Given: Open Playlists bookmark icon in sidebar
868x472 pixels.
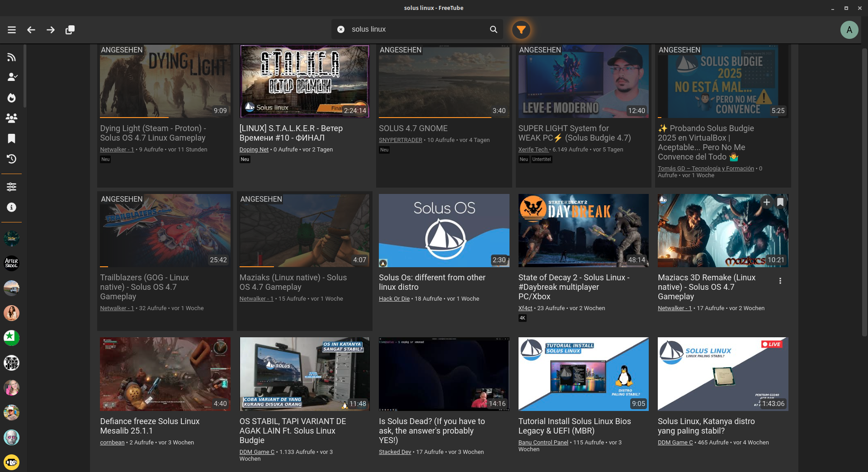Looking at the screenshot, I should pos(12,138).
